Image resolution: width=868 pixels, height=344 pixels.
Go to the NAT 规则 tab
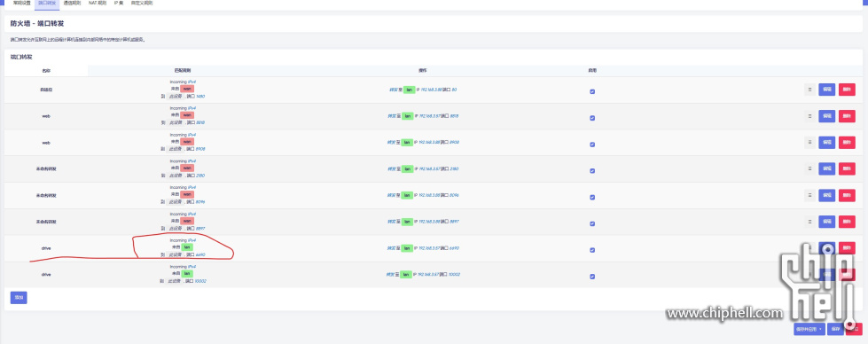click(98, 4)
